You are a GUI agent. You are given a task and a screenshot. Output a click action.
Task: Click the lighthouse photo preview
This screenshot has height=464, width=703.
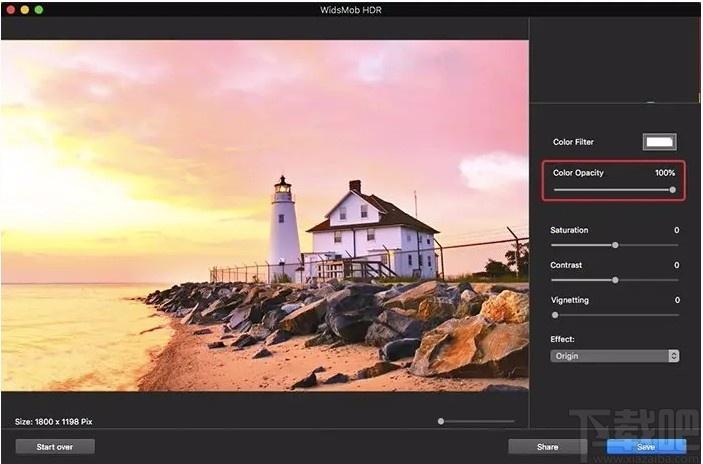coord(265,216)
